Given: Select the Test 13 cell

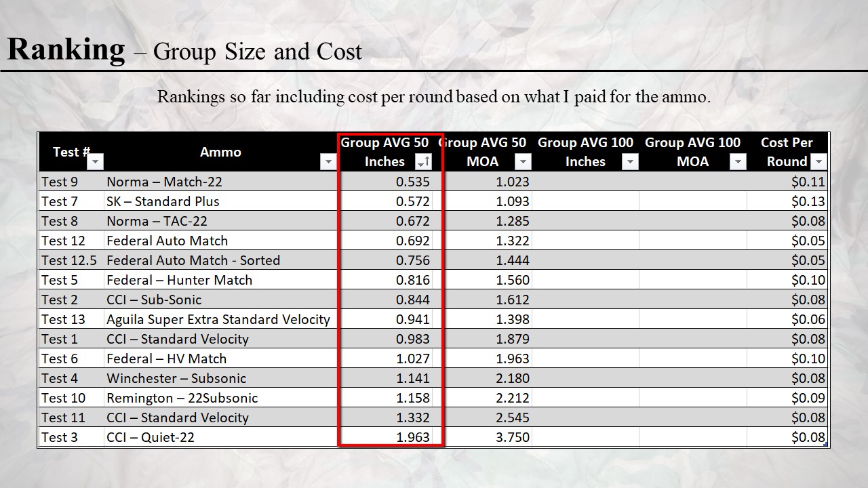Looking at the screenshot, I should 71,319.
